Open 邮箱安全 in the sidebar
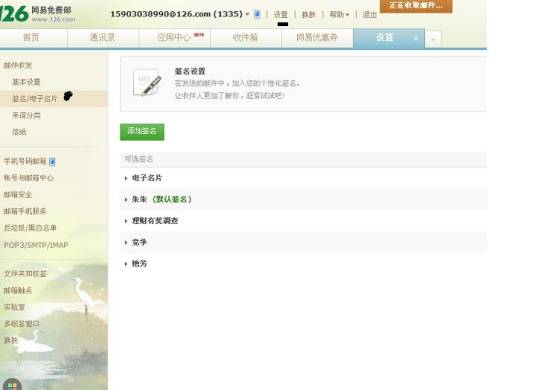The width and height of the screenshot is (536, 390). (x=18, y=195)
